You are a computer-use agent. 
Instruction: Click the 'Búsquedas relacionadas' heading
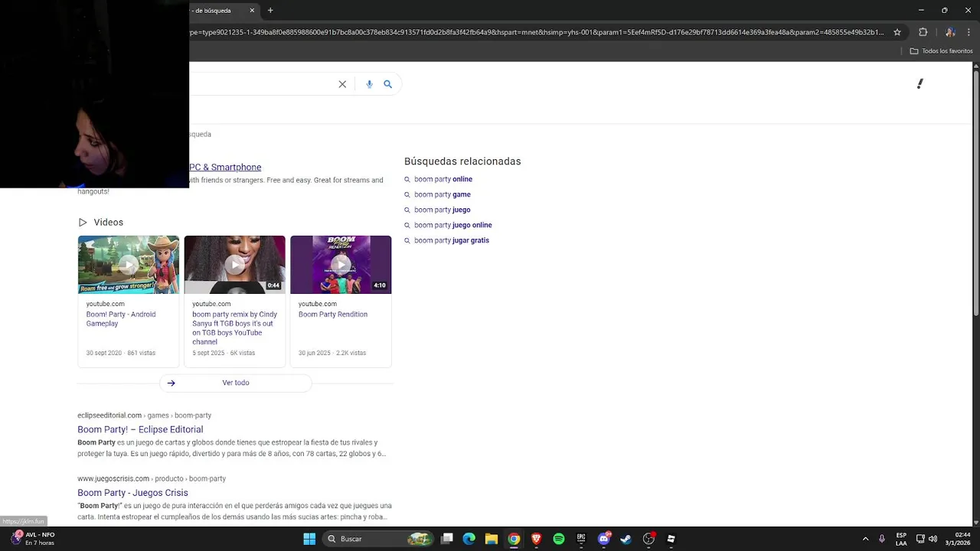point(462,161)
